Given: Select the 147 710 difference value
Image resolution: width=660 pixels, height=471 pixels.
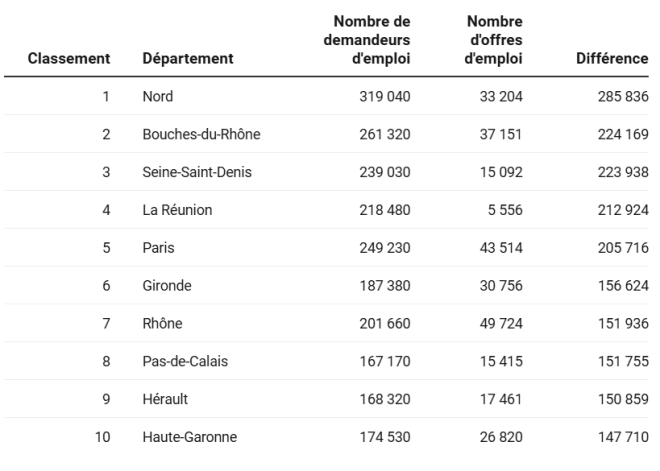Looking at the screenshot, I should click(x=623, y=437).
